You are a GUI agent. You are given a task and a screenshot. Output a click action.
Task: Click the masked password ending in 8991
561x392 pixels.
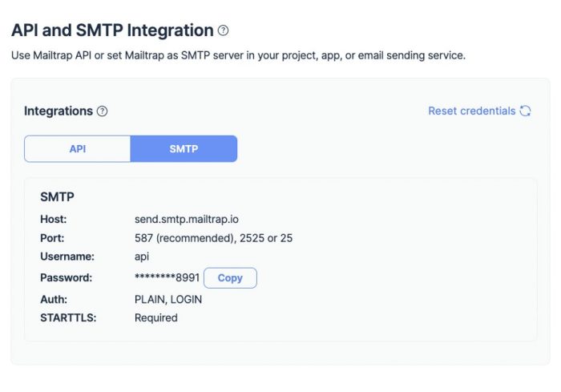pyautogui.click(x=167, y=277)
